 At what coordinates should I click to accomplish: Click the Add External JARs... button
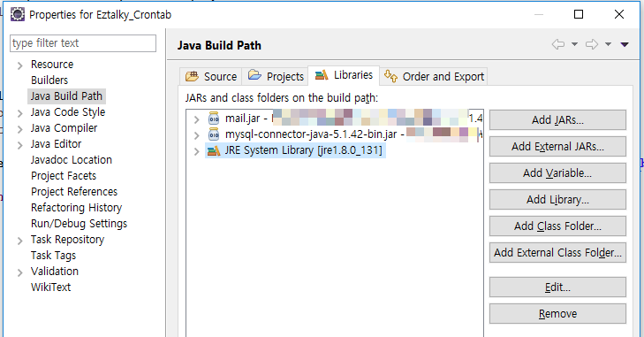pos(557,147)
